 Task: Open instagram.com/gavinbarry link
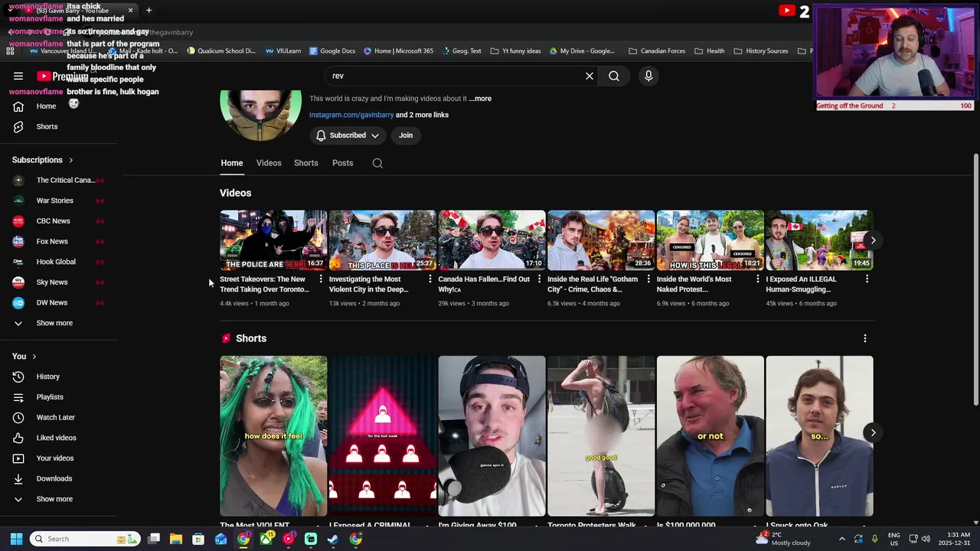coord(351,115)
